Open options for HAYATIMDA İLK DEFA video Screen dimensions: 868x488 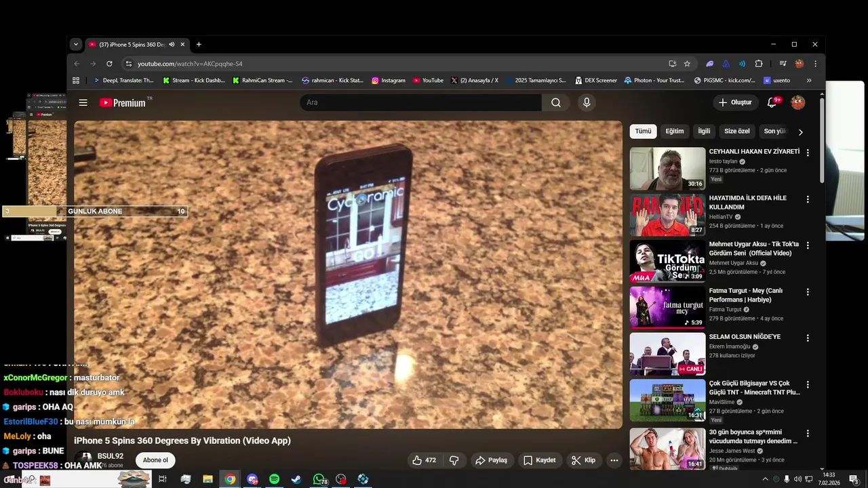[x=808, y=199]
